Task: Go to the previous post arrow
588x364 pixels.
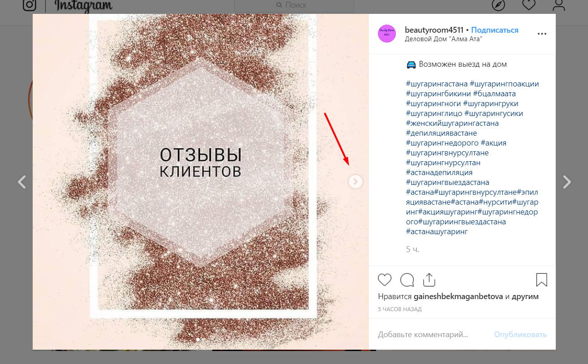Action: tap(21, 182)
